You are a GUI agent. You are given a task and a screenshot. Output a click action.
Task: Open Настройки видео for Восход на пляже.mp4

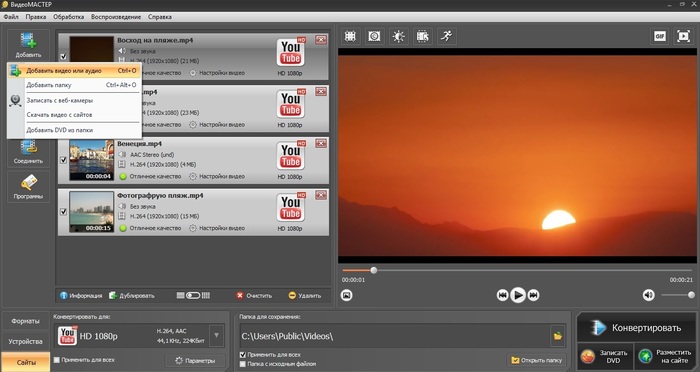tap(217, 73)
